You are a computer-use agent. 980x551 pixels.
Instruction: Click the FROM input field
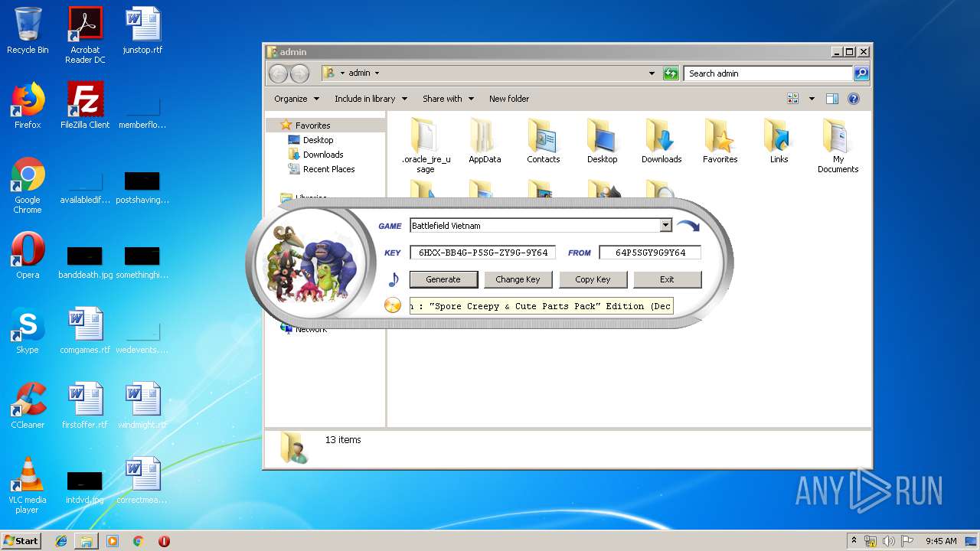pyautogui.click(x=650, y=253)
